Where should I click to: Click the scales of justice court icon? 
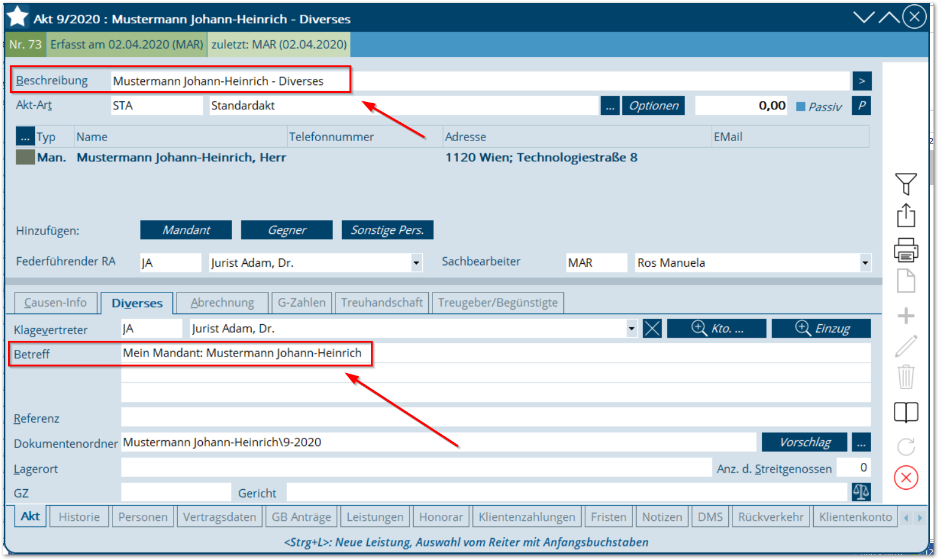[861, 491]
